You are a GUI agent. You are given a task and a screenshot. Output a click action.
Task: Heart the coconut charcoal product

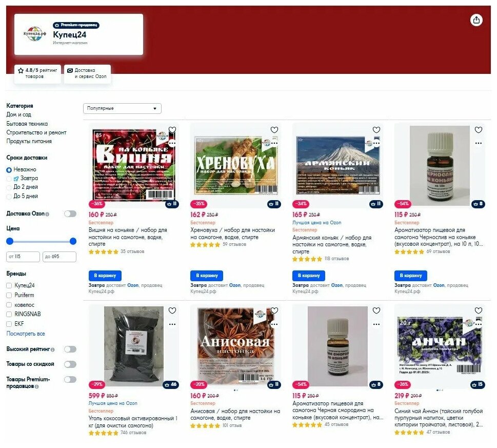click(x=172, y=310)
